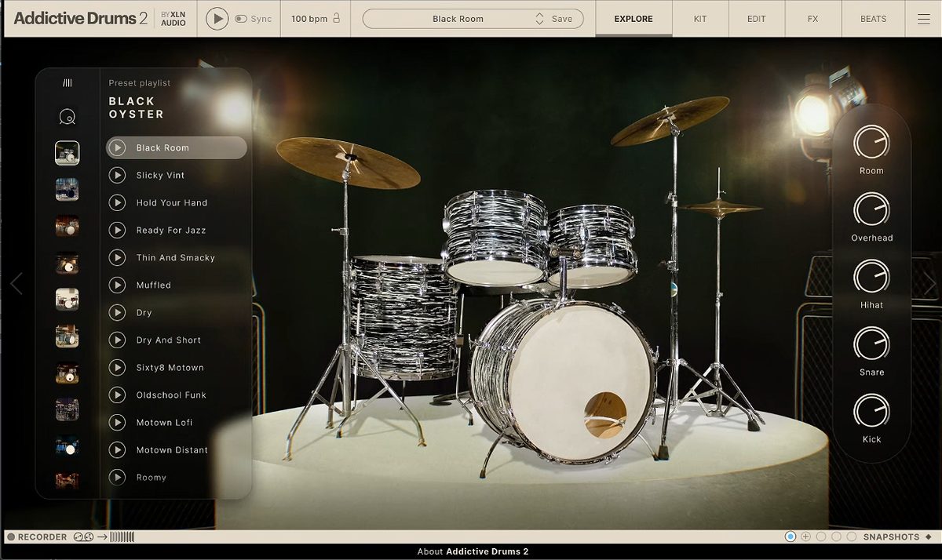942x560 pixels.
Task: Choose the 'Roomy' preset name
Action: [x=152, y=478]
